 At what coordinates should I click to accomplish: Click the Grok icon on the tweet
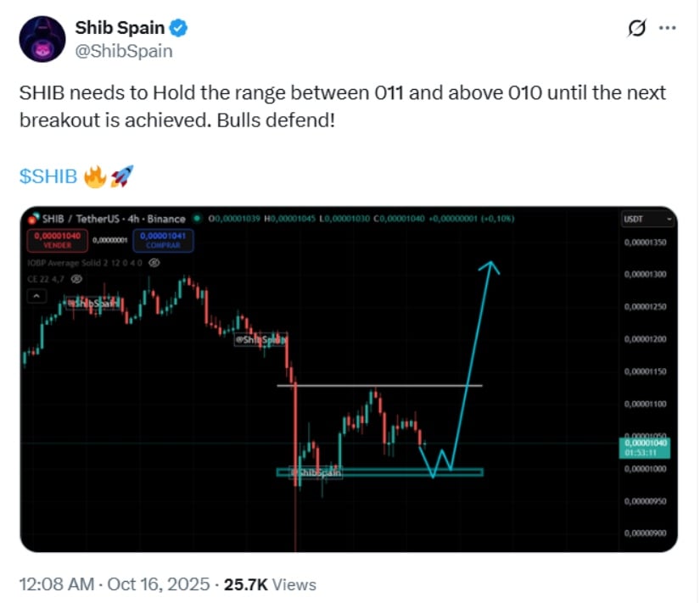(x=635, y=29)
